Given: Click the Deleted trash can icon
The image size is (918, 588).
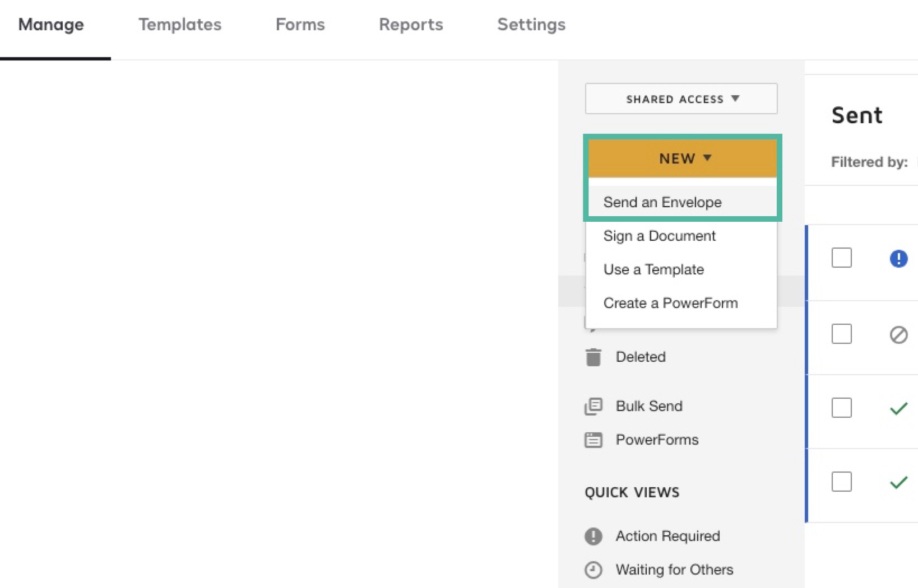Looking at the screenshot, I should (x=593, y=357).
